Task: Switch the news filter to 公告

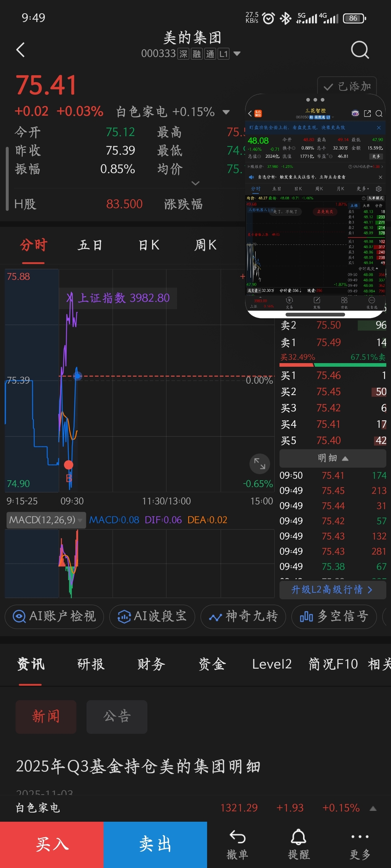Action: click(x=117, y=717)
